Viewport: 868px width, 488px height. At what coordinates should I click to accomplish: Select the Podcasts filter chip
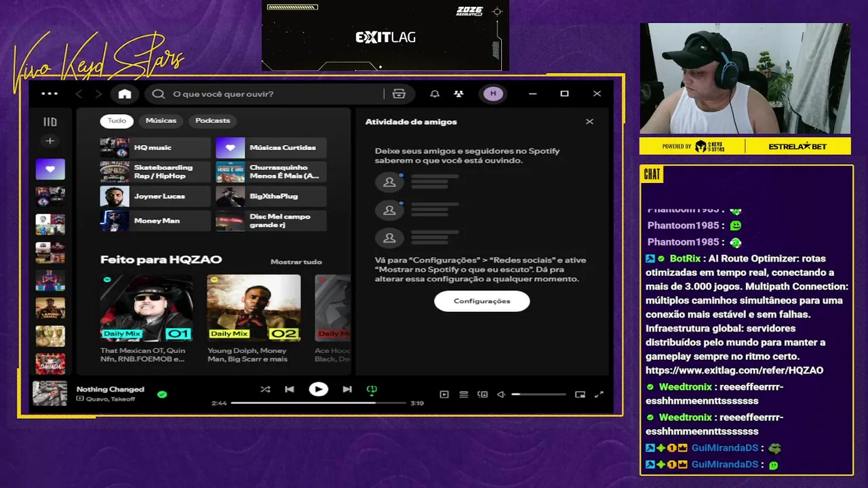[213, 121]
